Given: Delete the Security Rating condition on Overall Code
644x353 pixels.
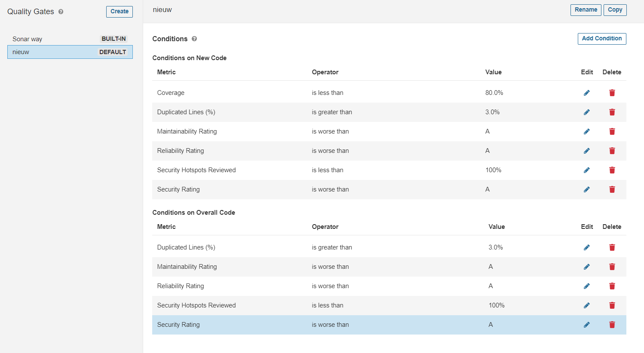Looking at the screenshot, I should coord(612,325).
